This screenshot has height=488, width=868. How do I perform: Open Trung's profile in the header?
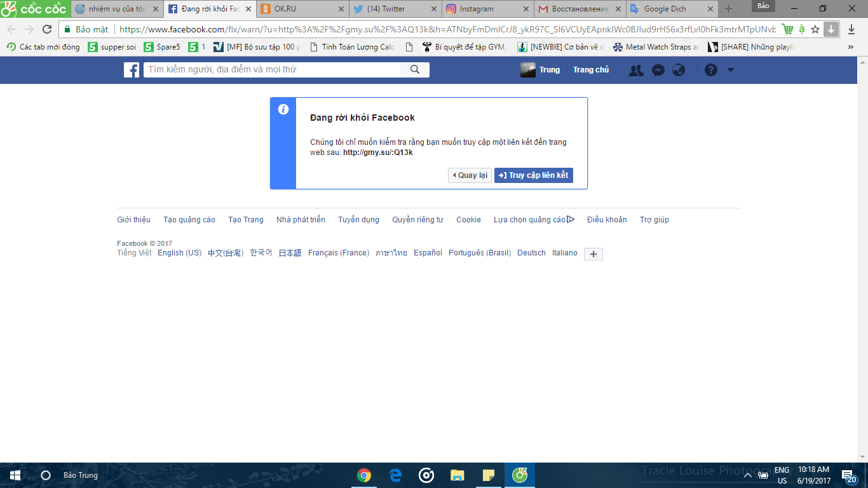point(540,70)
